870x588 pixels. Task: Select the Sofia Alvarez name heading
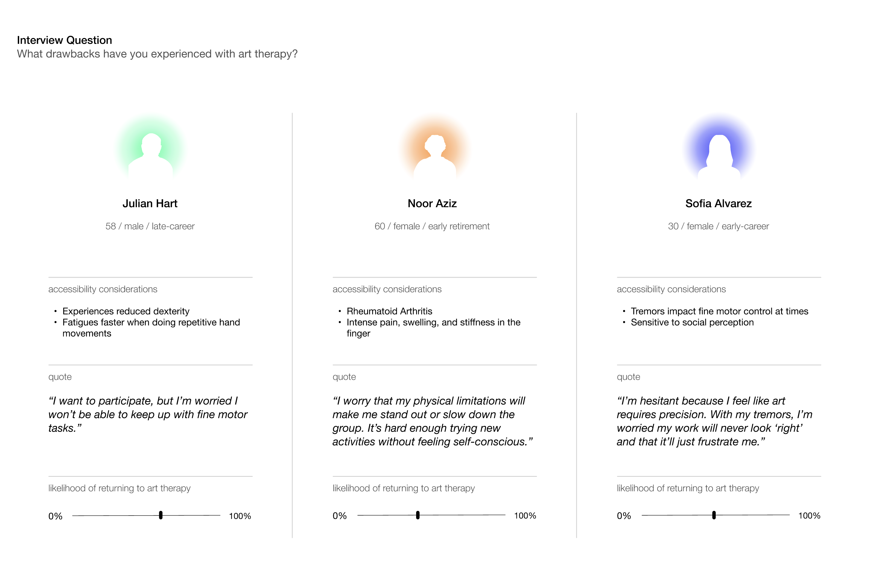[718, 204]
